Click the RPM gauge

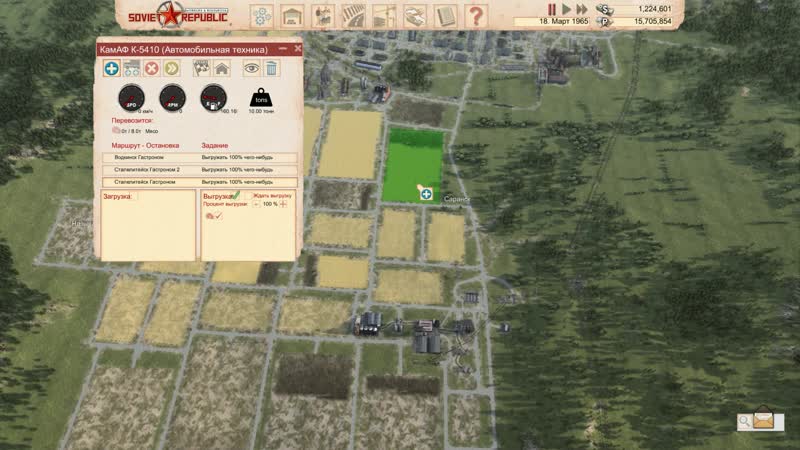172,98
